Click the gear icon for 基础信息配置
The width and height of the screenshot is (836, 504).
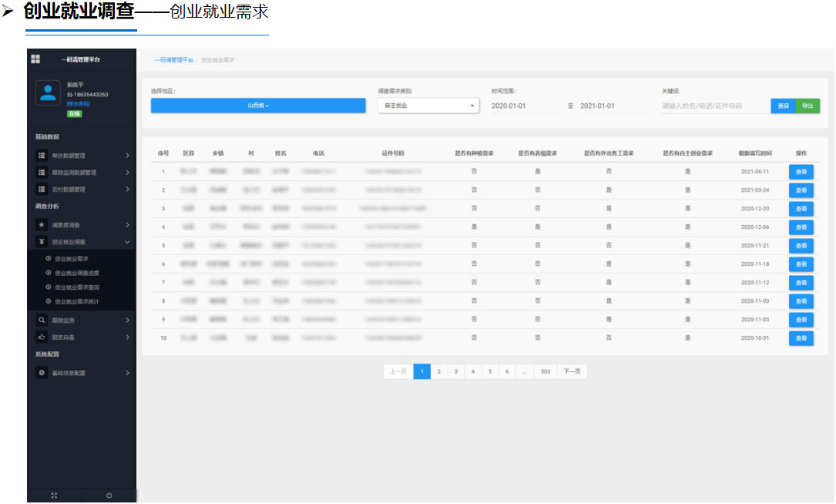click(x=42, y=373)
